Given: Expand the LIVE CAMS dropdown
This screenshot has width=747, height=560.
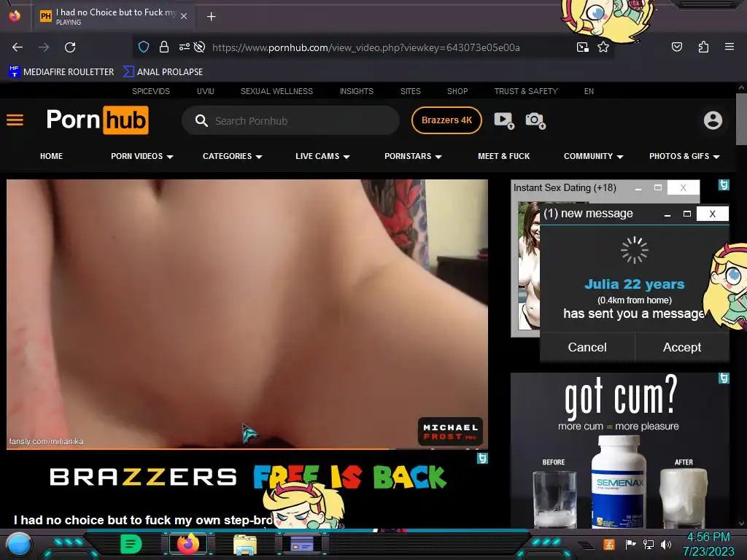Looking at the screenshot, I should coord(322,156).
